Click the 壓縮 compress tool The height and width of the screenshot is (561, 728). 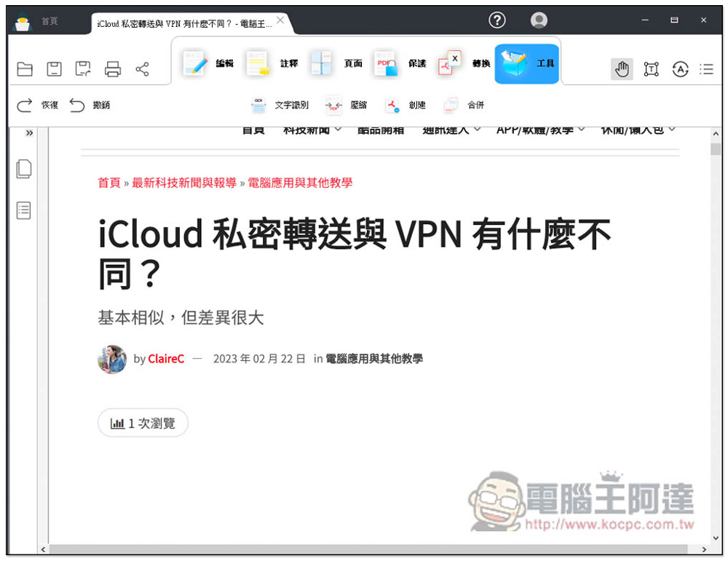pos(346,106)
